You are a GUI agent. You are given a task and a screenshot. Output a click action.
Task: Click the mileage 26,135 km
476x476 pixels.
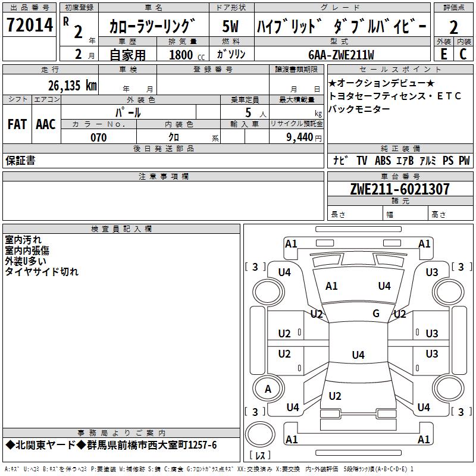point(73,86)
